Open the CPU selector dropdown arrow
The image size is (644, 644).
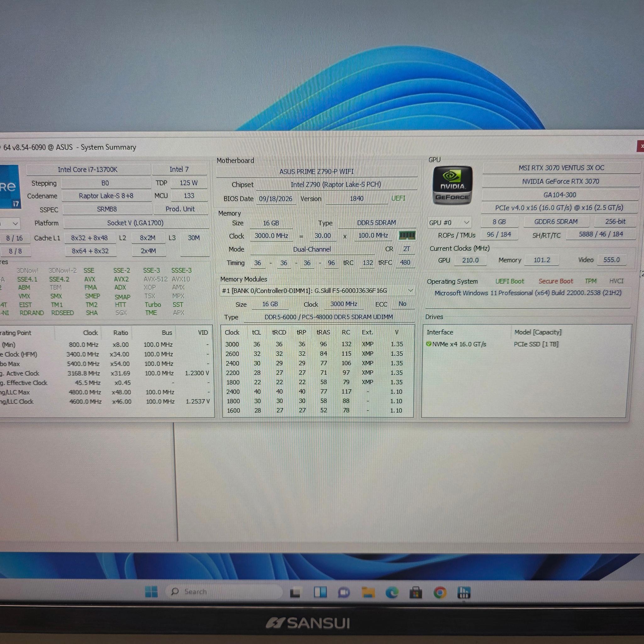tap(15, 223)
